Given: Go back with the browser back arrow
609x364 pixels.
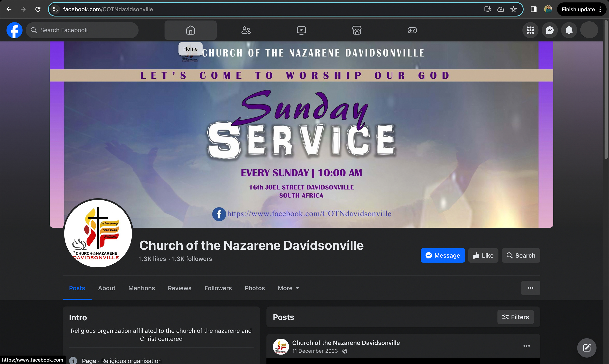Looking at the screenshot, I should pyautogui.click(x=9, y=9).
